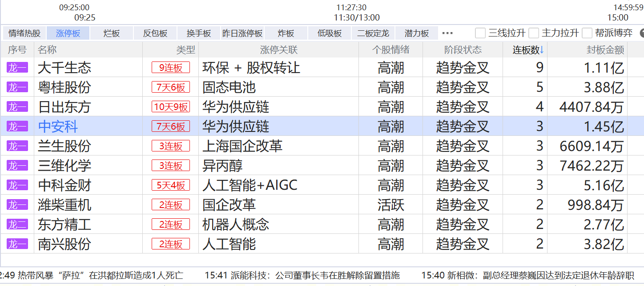Click the 固态电池 concept cell
Viewport: 644px width, 286px height.
pyautogui.click(x=229, y=87)
